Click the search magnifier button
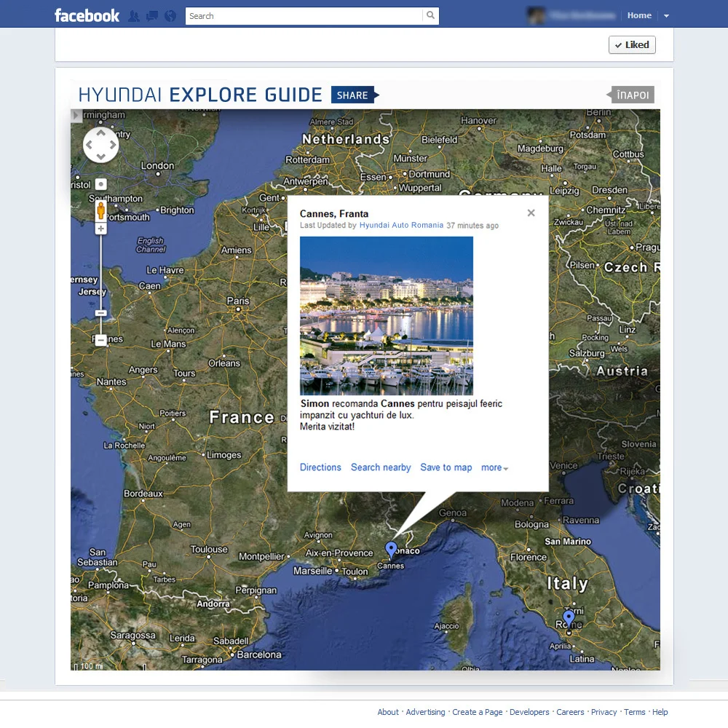 click(x=430, y=16)
